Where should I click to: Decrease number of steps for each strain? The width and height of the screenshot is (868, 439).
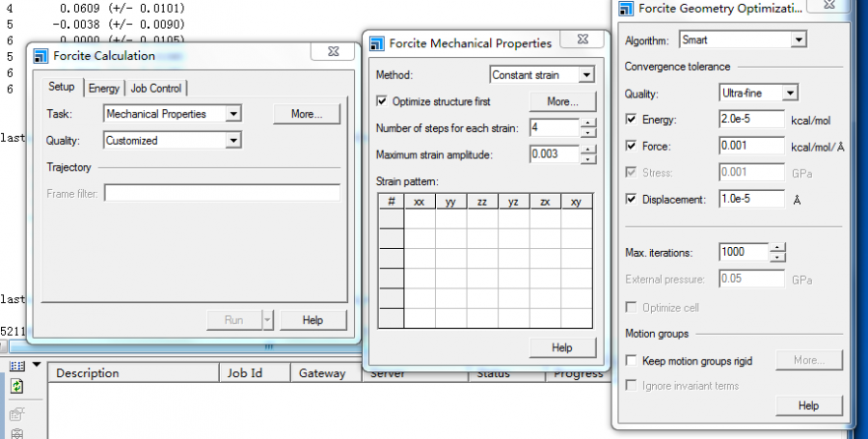click(x=588, y=133)
